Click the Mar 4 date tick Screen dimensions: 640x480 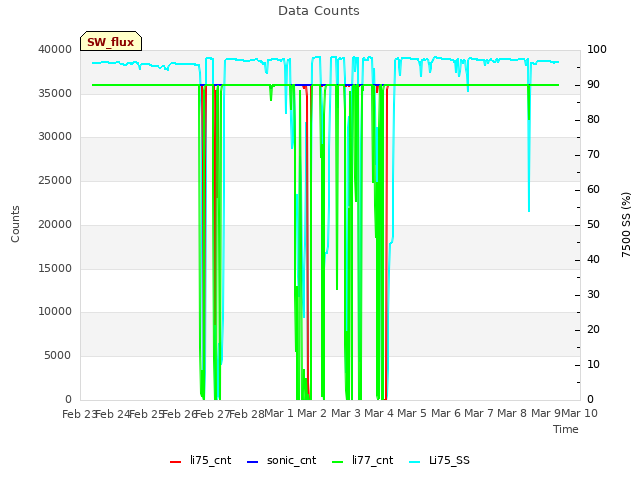379,413
